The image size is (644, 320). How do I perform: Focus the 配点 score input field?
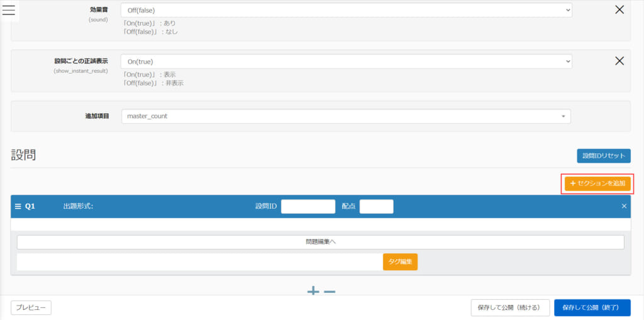click(x=376, y=206)
